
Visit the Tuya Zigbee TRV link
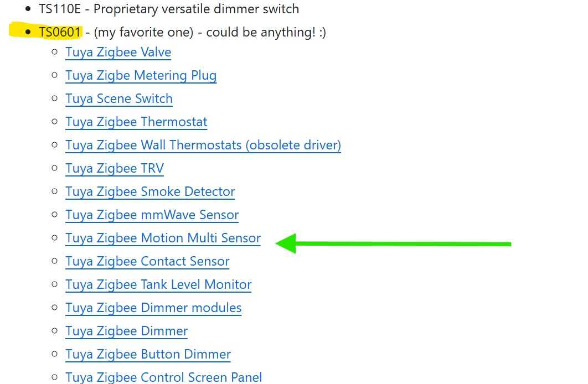click(x=115, y=168)
